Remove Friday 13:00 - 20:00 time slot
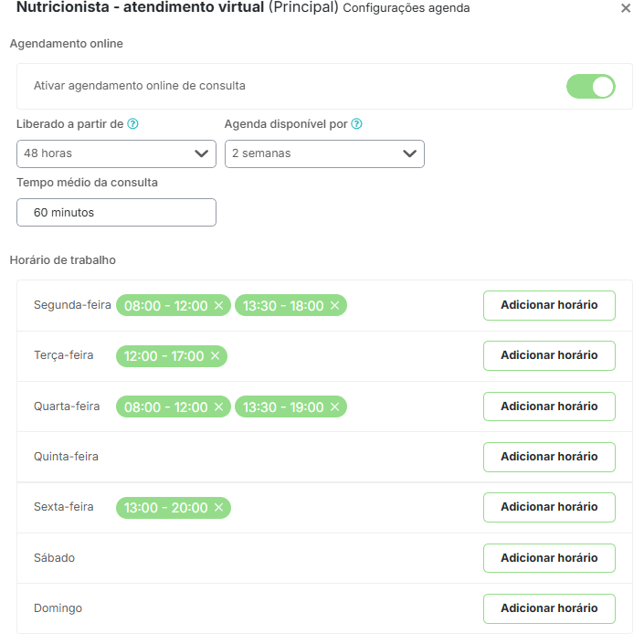Image resolution: width=644 pixels, height=644 pixels. point(218,508)
